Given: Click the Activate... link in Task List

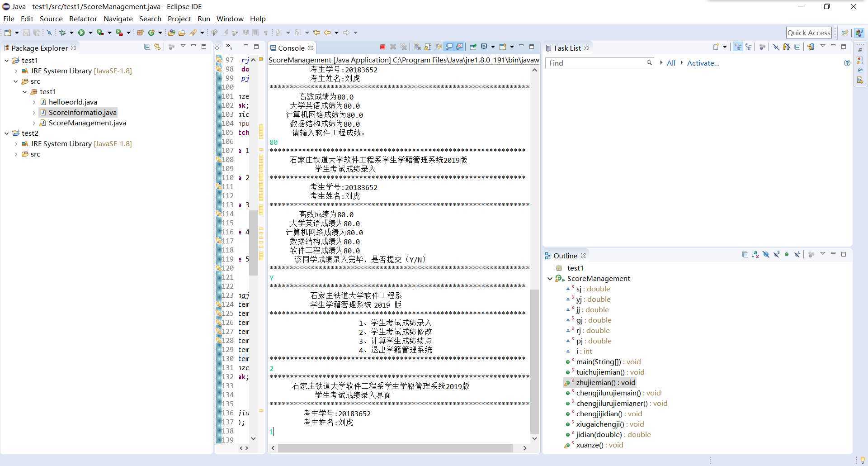Looking at the screenshot, I should pos(703,63).
